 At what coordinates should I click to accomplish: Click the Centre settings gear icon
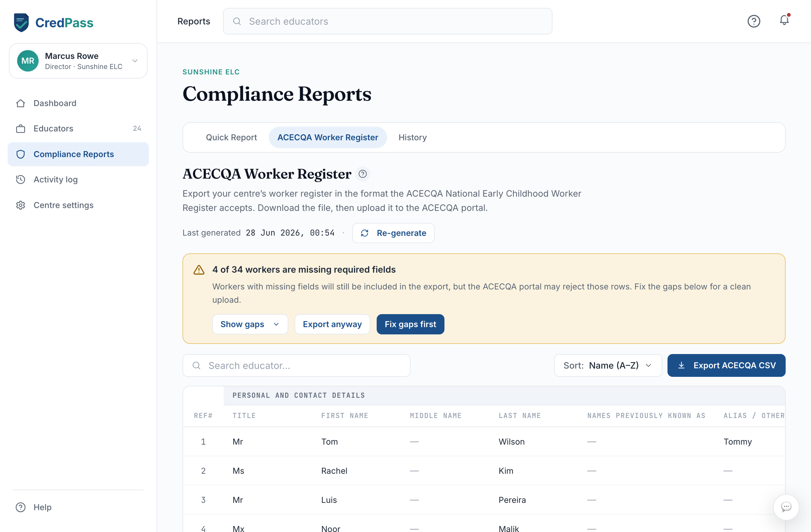pos(21,205)
